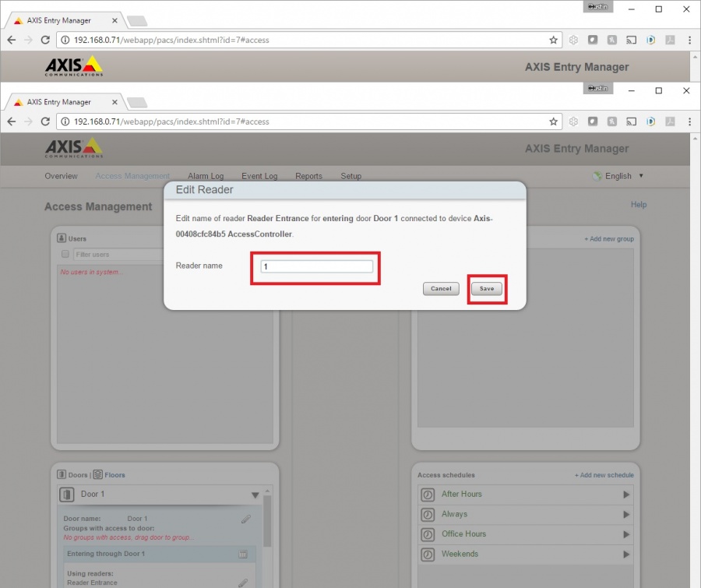Click the Help link
Screen dimensions: 701x588
point(639,204)
